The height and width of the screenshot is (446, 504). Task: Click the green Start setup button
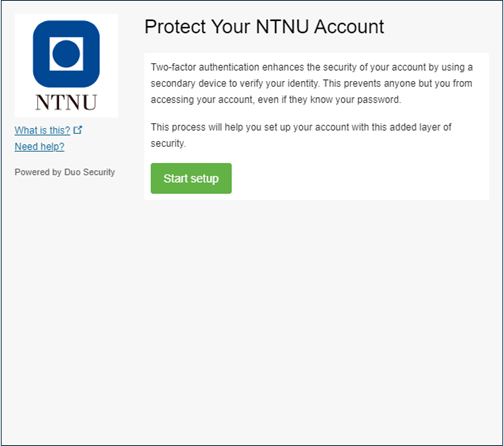pos(191,178)
